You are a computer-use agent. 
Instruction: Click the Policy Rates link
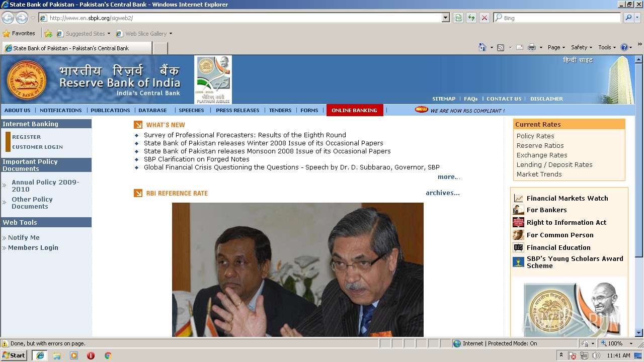coord(535,136)
